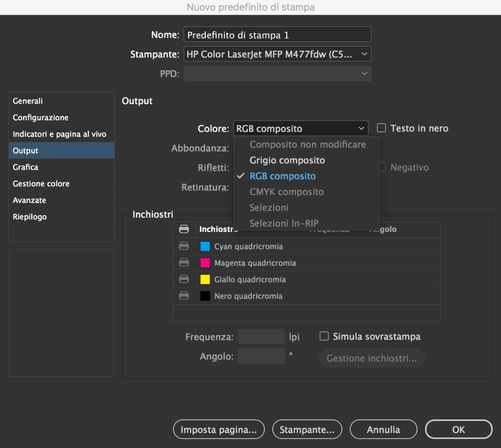
Task: Open Gestione inchiostri... button
Action: tap(372, 358)
